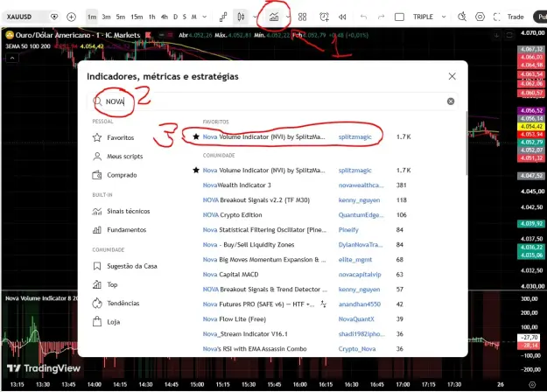Select NOVA Breakout Signals v2.2 (TF M30)
Viewport: 547px width, 392px height.
click(256, 200)
